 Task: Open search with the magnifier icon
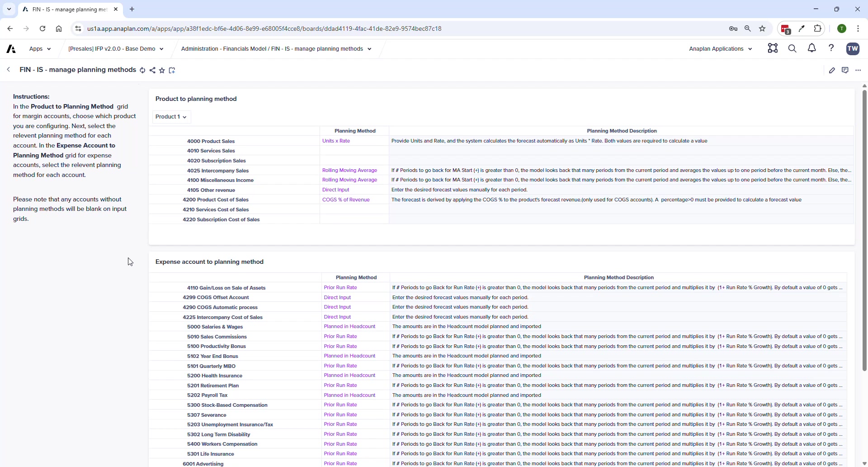793,48
